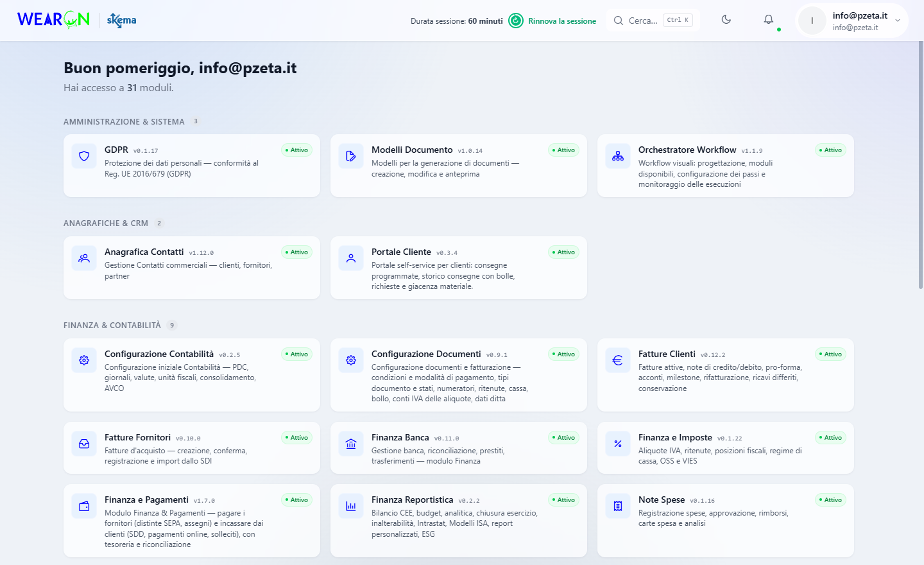
Task: Open the GDPR shield icon
Action: [x=84, y=156]
